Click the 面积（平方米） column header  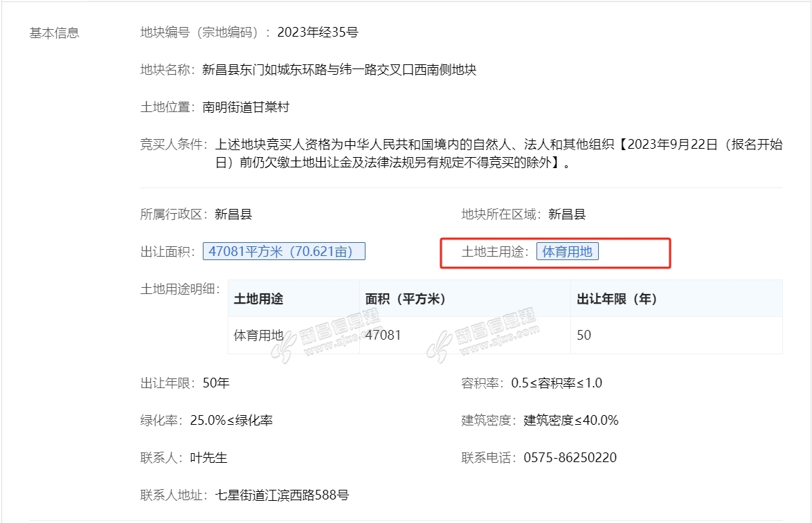coord(405,299)
